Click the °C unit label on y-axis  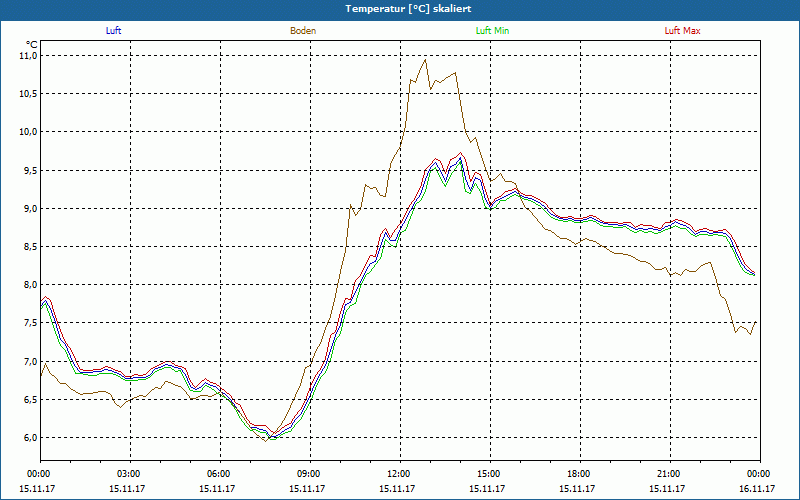[31, 44]
